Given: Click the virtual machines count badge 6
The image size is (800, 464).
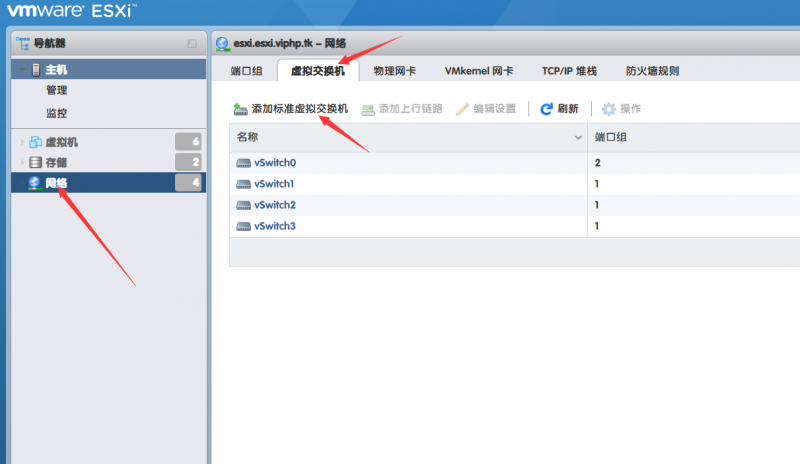Looking at the screenshot, I should (188, 142).
